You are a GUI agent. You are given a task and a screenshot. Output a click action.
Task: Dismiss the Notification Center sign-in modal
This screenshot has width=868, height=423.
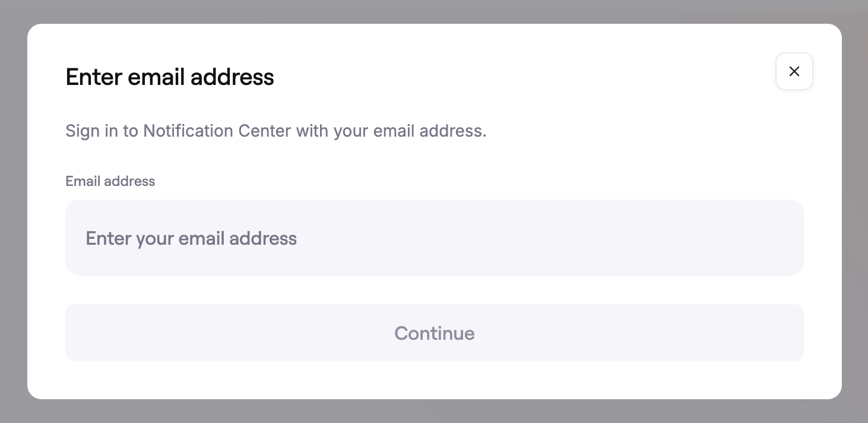pos(794,71)
